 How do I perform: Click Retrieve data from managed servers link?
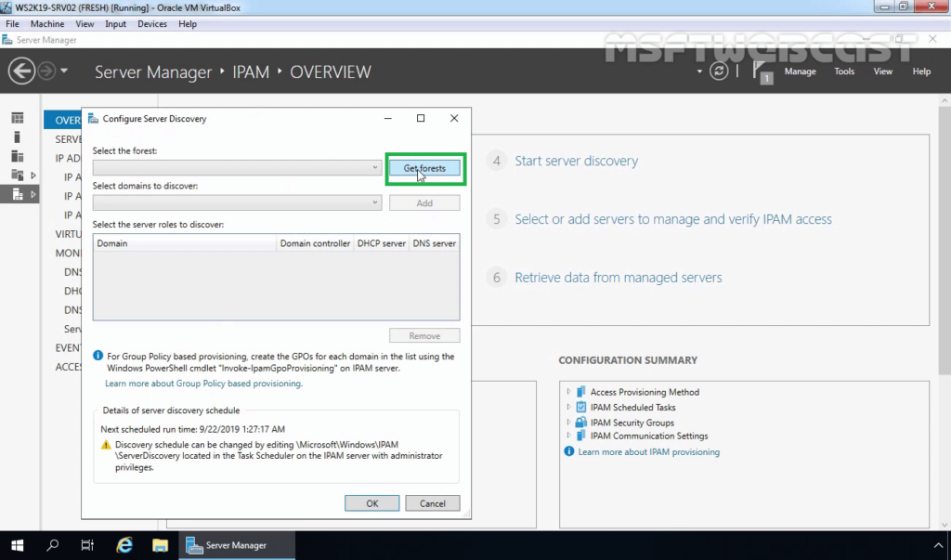(618, 278)
